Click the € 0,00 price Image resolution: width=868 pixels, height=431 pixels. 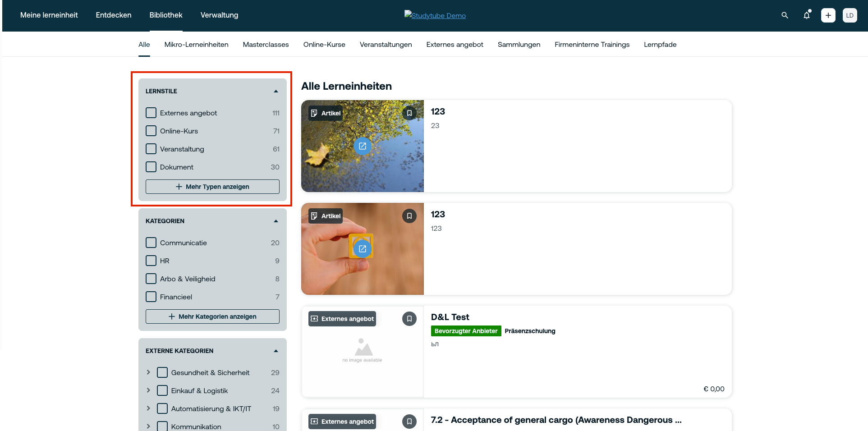(x=714, y=389)
